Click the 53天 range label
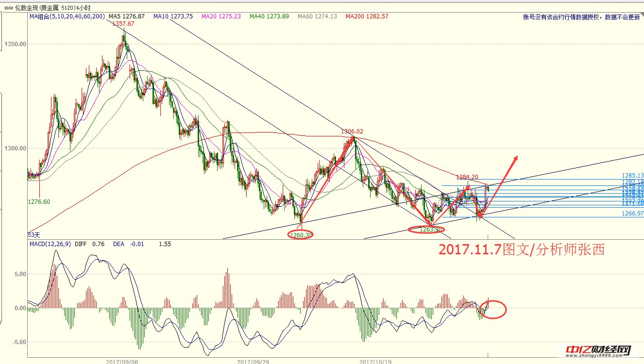The width and height of the screenshot is (644, 364). 33,234
